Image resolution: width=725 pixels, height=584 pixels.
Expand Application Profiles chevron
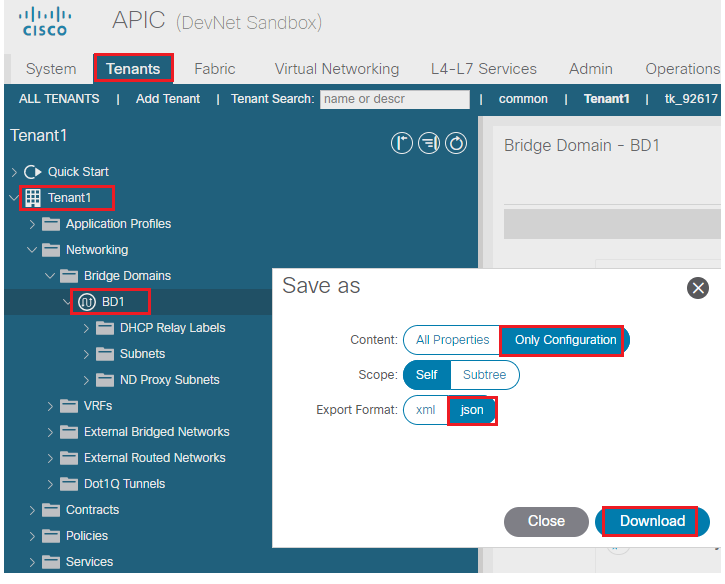[x=32, y=224]
